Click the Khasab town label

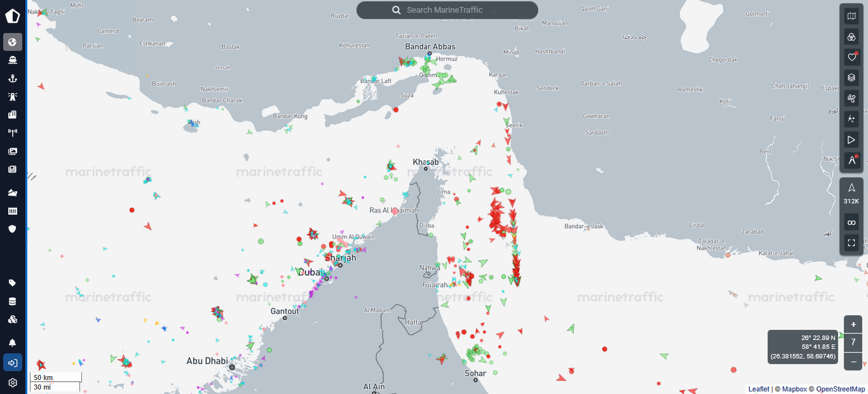(x=425, y=162)
